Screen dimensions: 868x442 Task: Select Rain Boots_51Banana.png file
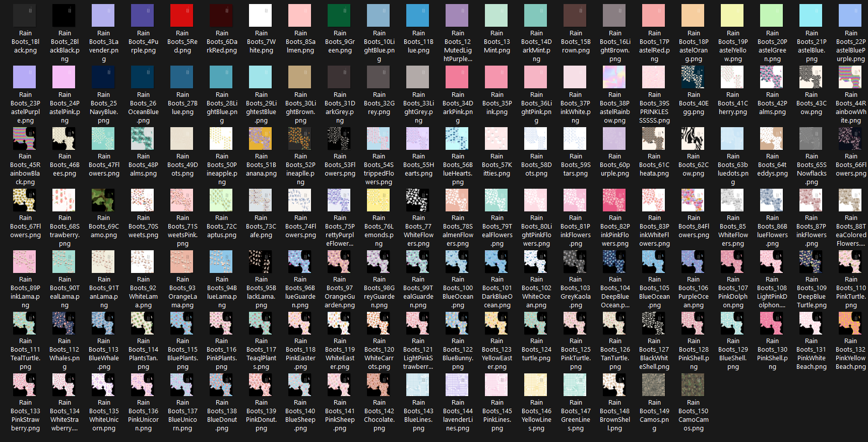pyautogui.click(x=261, y=139)
